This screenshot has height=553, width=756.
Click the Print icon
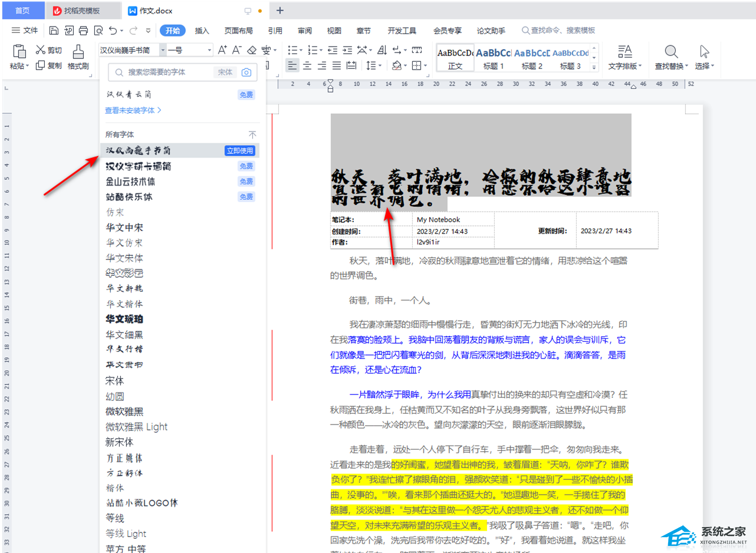click(83, 31)
